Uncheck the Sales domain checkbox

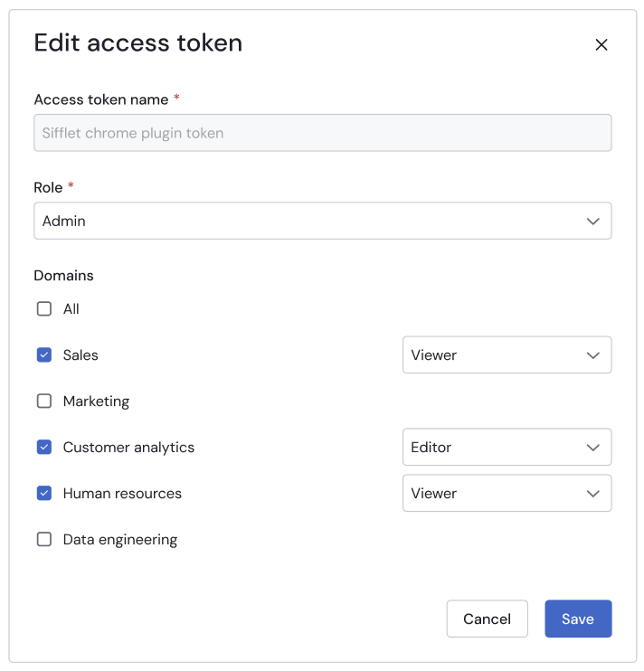(x=44, y=355)
